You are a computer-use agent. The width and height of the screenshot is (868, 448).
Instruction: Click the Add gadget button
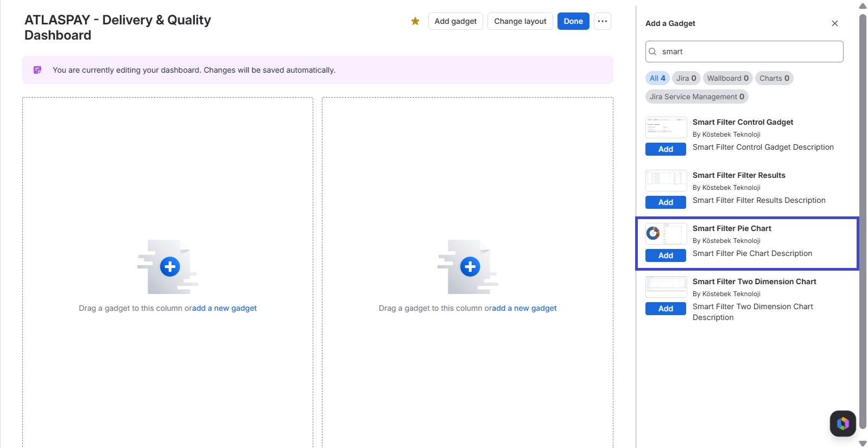455,21
